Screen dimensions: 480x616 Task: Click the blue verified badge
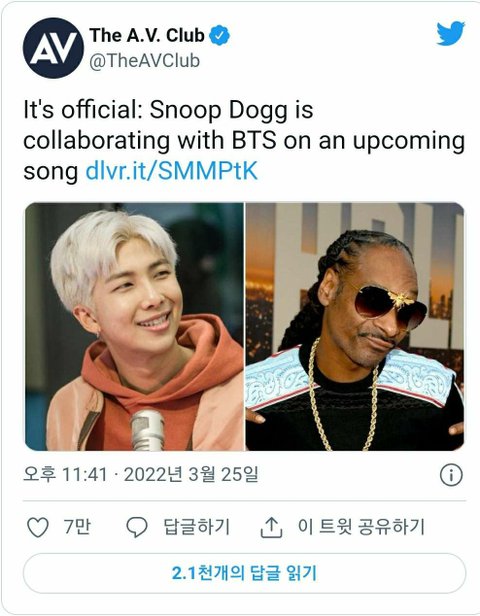219,35
